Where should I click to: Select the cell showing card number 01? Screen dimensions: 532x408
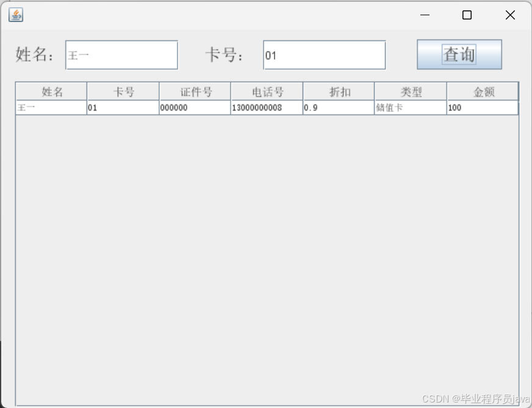121,107
